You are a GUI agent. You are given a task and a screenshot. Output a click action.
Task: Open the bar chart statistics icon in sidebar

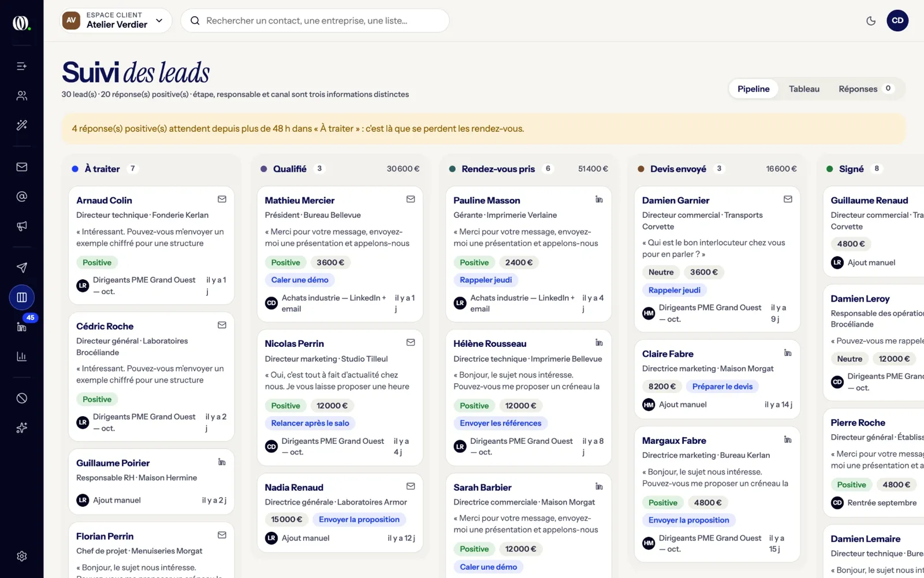point(21,356)
